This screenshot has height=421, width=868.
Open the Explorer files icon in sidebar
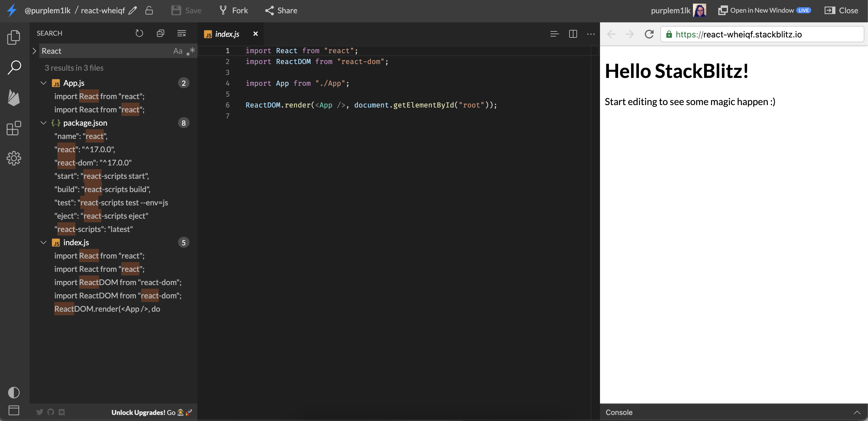pos(14,37)
